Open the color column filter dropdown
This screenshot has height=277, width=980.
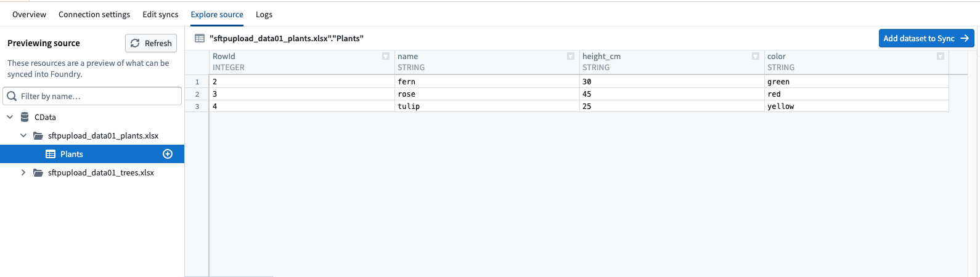[941, 56]
